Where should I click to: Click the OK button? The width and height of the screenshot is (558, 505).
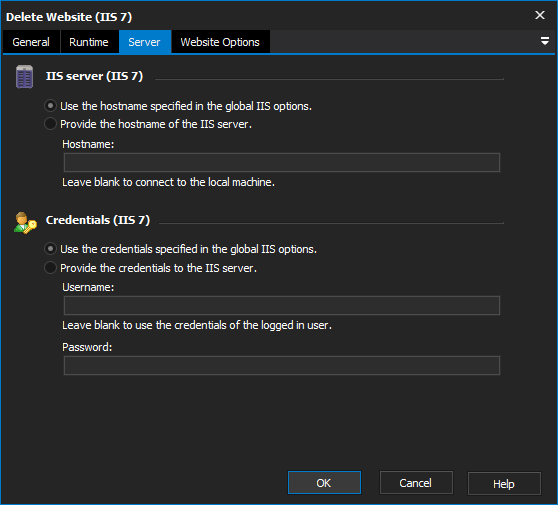pyautogui.click(x=324, y=483)
